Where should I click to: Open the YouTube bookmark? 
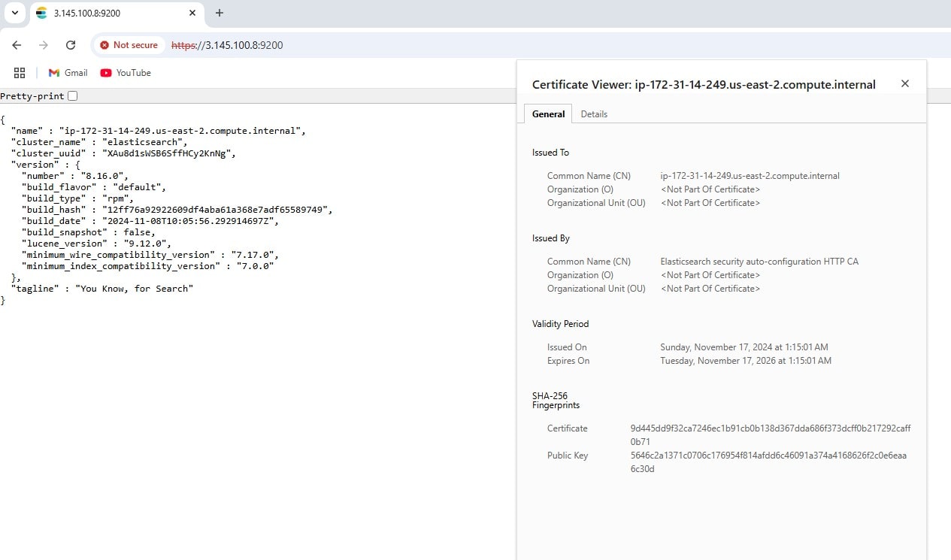coord(126,73)
